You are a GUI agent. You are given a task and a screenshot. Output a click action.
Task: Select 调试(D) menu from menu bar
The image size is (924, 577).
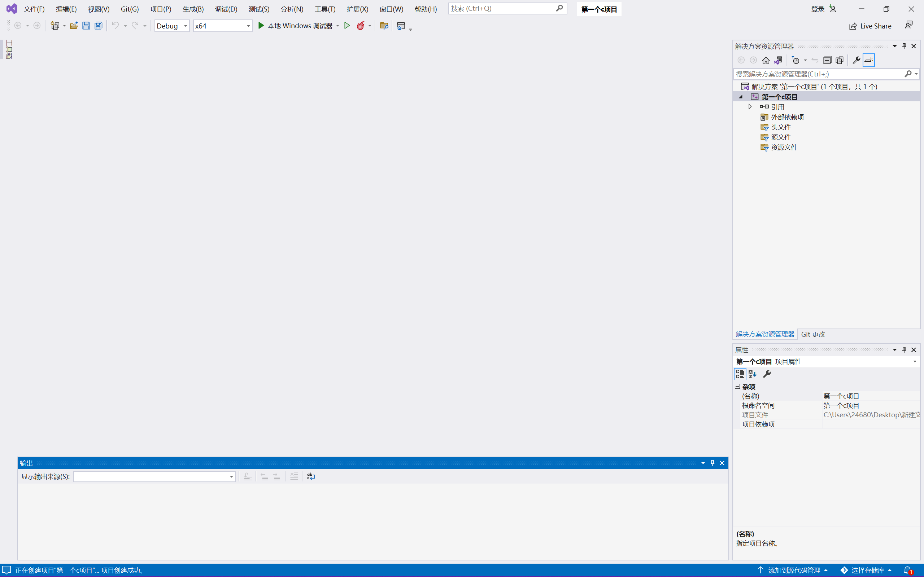[226, 9]
